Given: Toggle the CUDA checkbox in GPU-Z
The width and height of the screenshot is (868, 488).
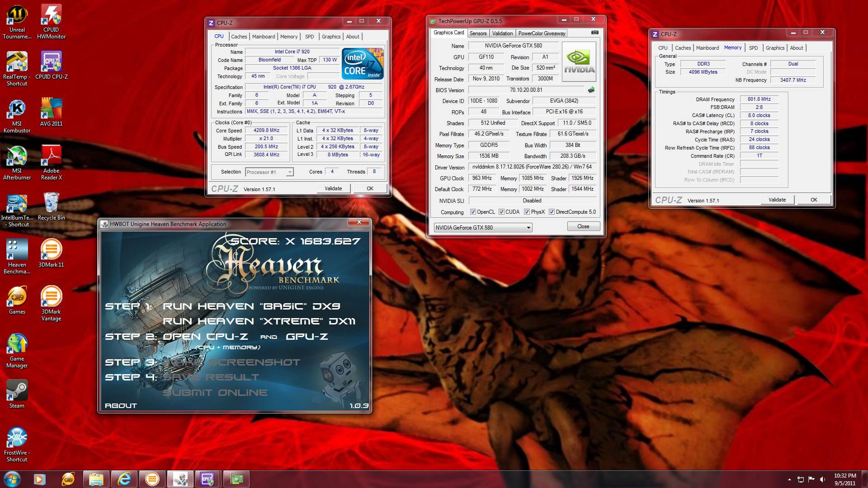Looking at the screenshot, I should 501,212.
